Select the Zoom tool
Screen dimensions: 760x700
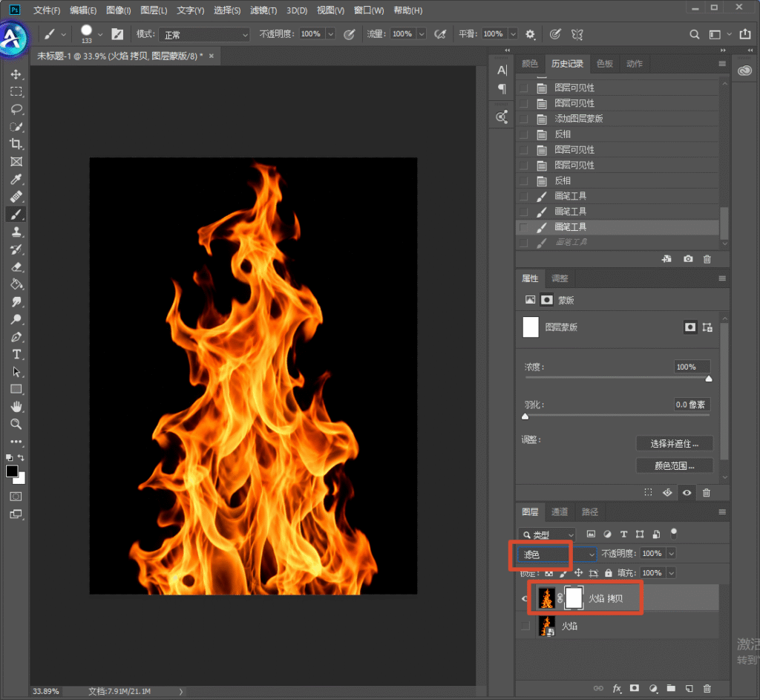(x=16, y=424)
